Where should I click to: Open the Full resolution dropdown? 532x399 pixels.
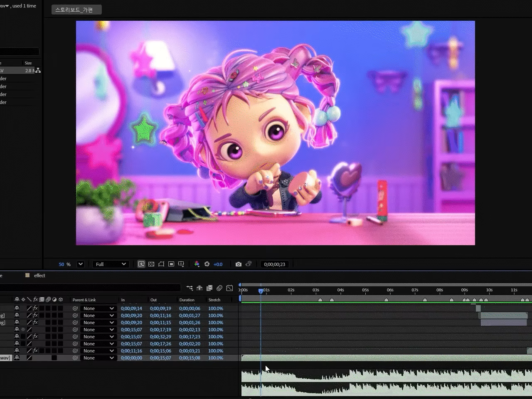pos(111,264)
